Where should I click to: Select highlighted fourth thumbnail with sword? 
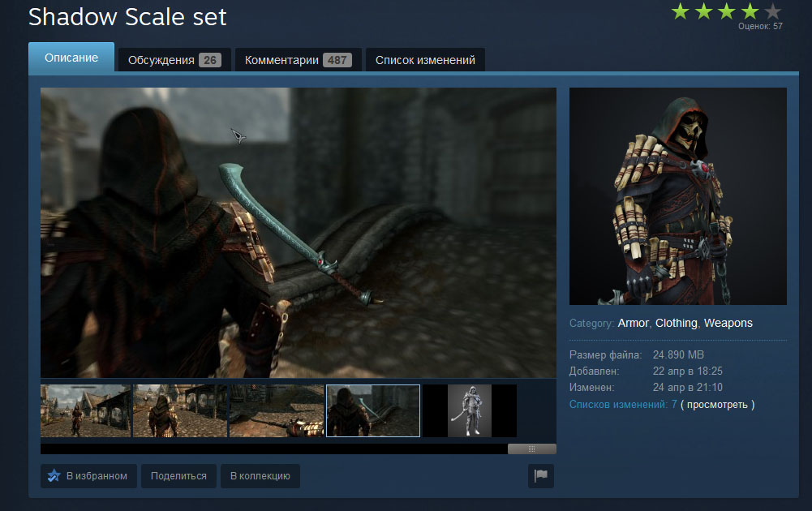pyautogui.click(x=373, y=410)
